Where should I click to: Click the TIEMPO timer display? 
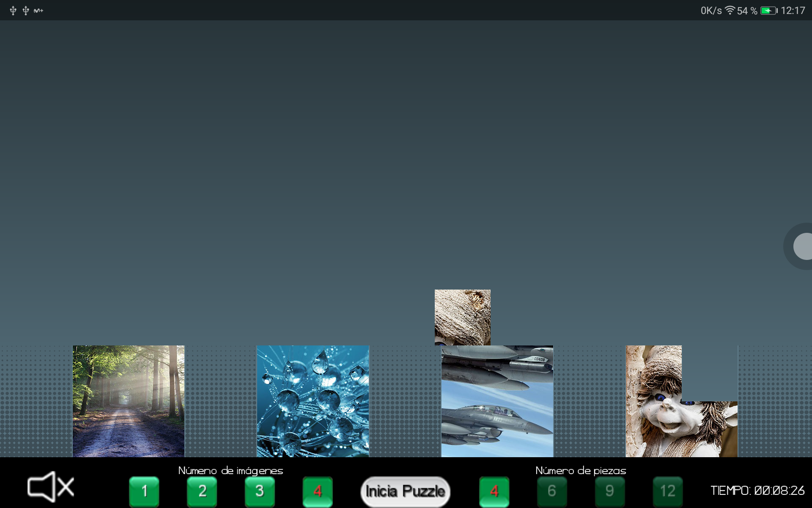[757, 491]
